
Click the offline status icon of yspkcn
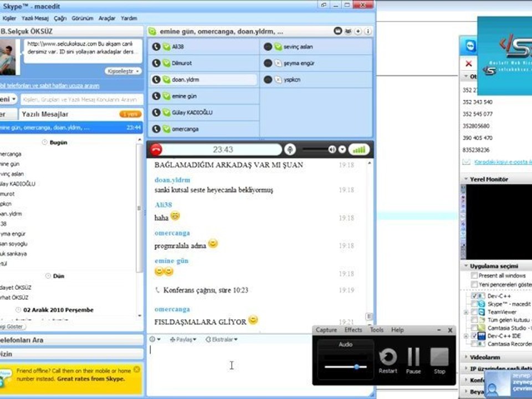(x=278, y=80)
